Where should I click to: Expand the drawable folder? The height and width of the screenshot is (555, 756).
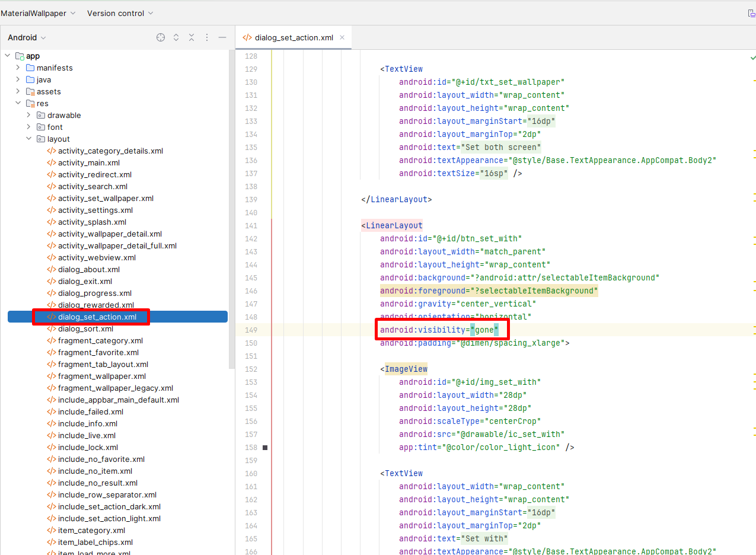[x=29, y=115]
